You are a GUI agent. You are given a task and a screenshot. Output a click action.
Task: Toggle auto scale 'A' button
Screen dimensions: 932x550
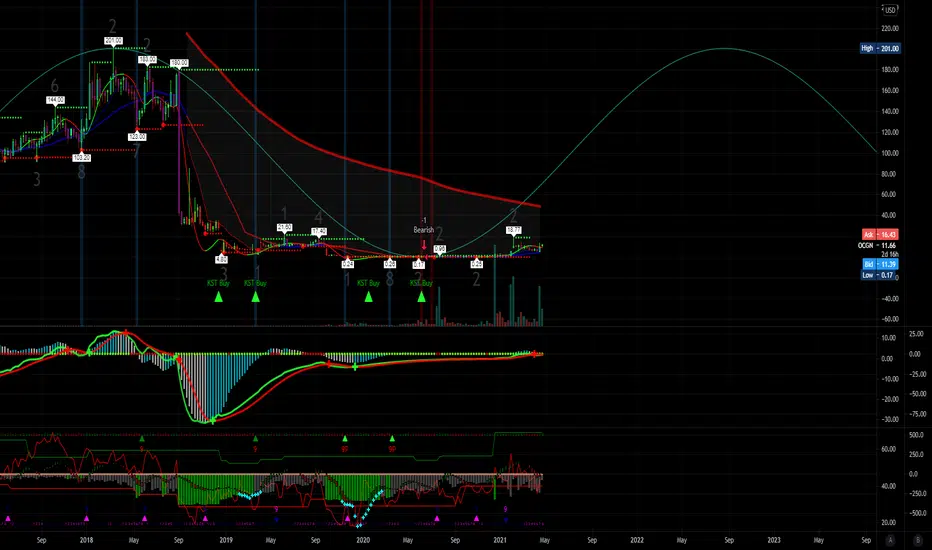[x=890, y=540]
